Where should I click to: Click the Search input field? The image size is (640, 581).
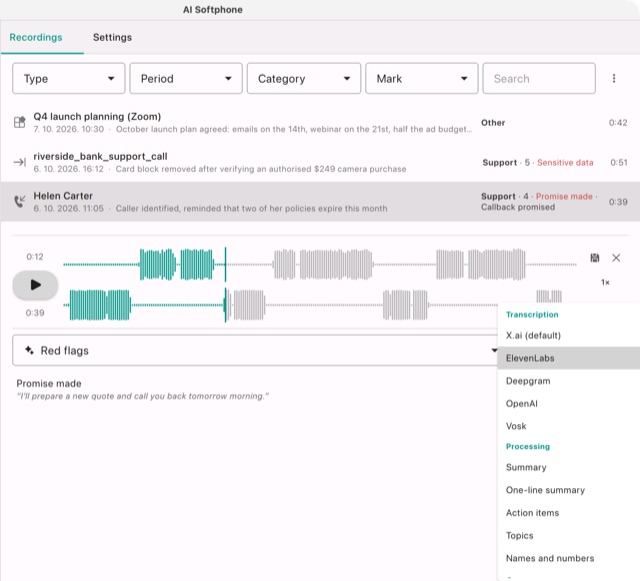tap(539, 78)
